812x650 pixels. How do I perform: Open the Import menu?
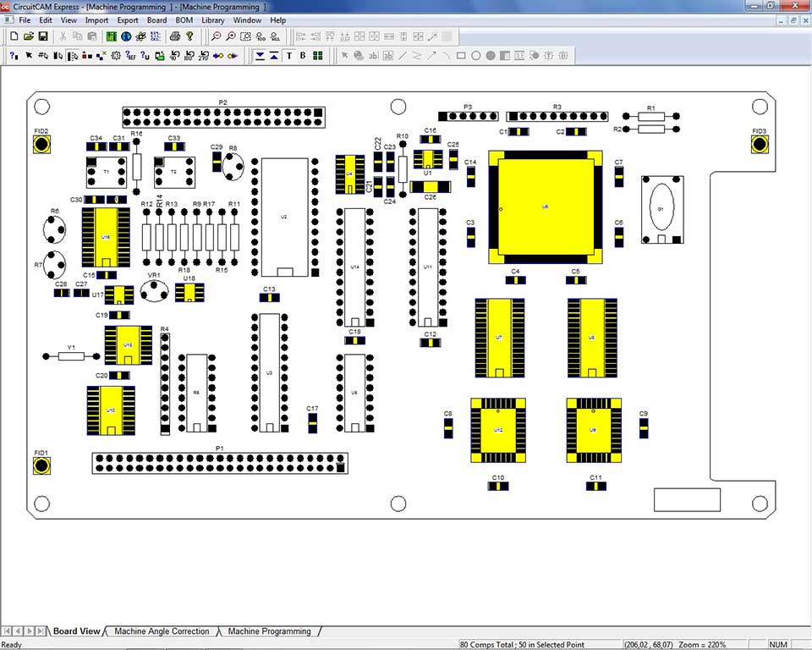point(96,19)
